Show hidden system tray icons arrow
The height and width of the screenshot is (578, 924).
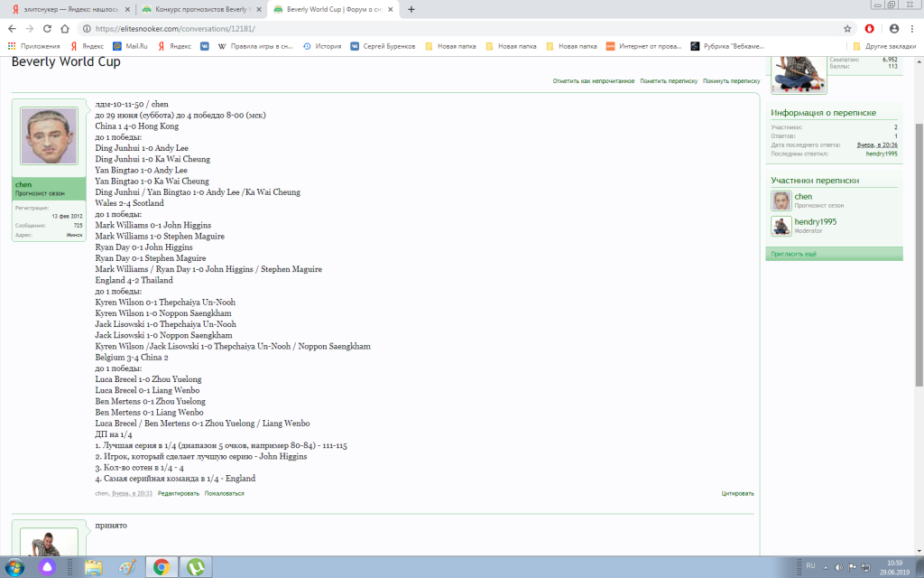[x=827, y=566]
